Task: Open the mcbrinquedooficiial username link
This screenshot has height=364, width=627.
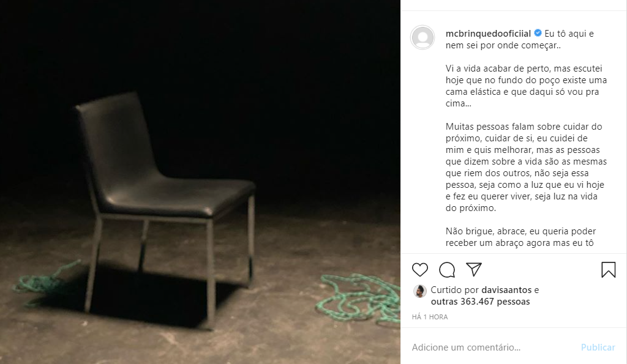Action: [x=488, y=34]
